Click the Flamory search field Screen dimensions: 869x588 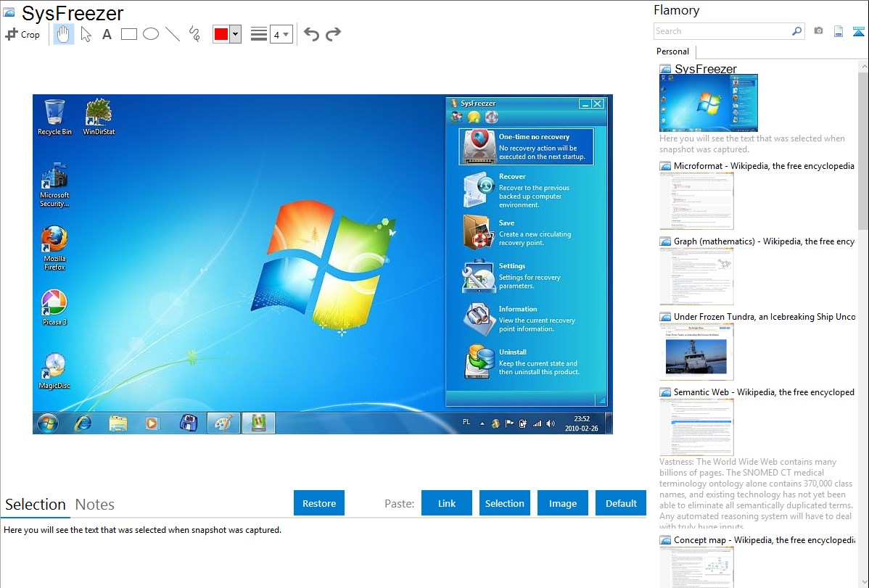coord(722,31)
